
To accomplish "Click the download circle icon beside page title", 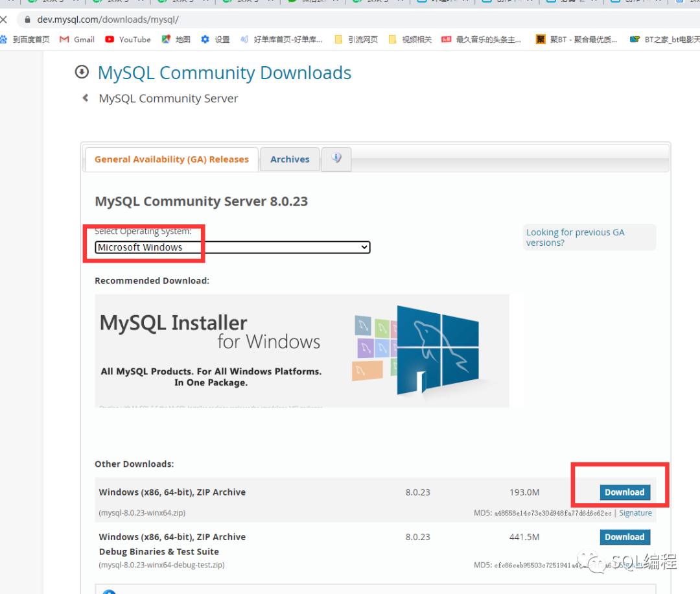I will click(x=82, y=72).
